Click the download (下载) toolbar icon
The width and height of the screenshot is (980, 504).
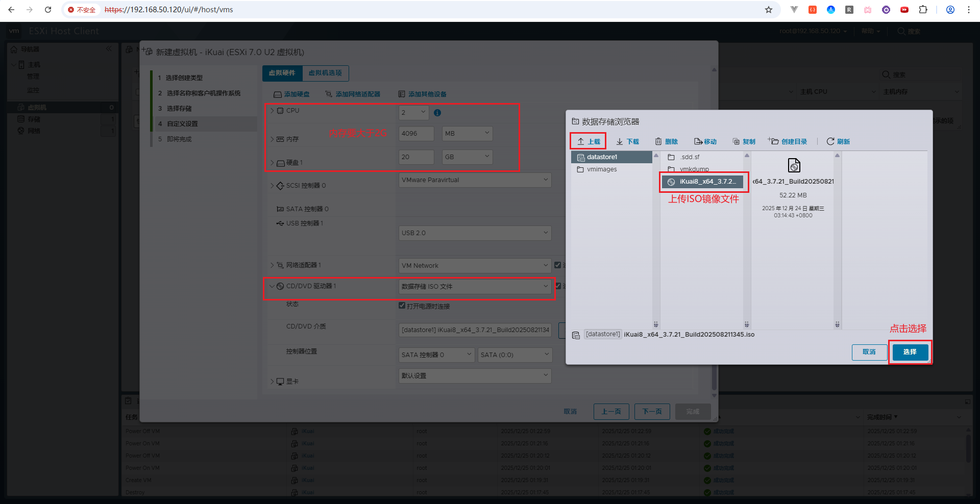point(620,141)
